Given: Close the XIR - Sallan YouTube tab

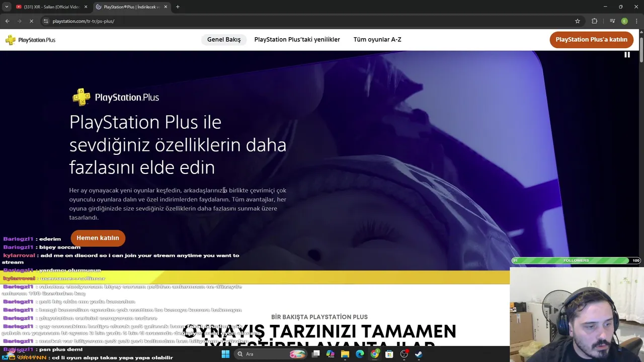Looking at the screenshot, I should pos(86,7).
